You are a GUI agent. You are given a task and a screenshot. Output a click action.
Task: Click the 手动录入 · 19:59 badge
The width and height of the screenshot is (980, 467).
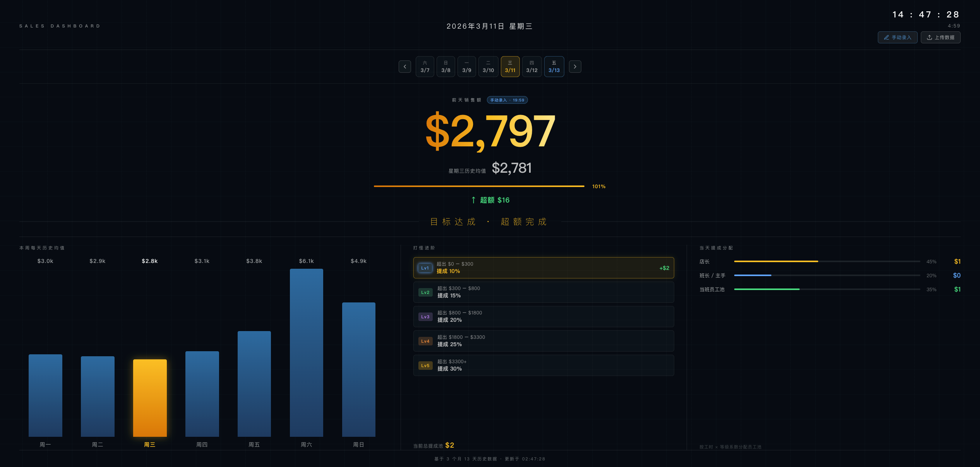(x=507, y=100)
